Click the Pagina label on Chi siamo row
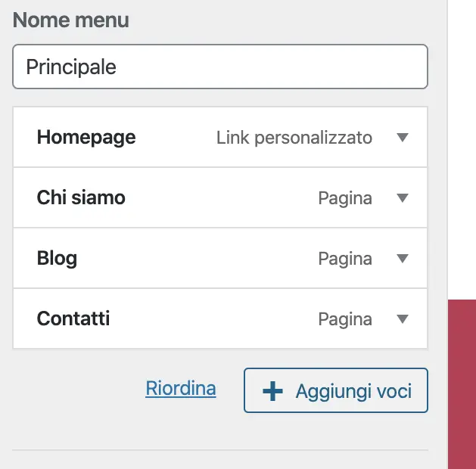The width and height of the screenshot is (476, 469). pyautogui.click(x=345, y=198)
